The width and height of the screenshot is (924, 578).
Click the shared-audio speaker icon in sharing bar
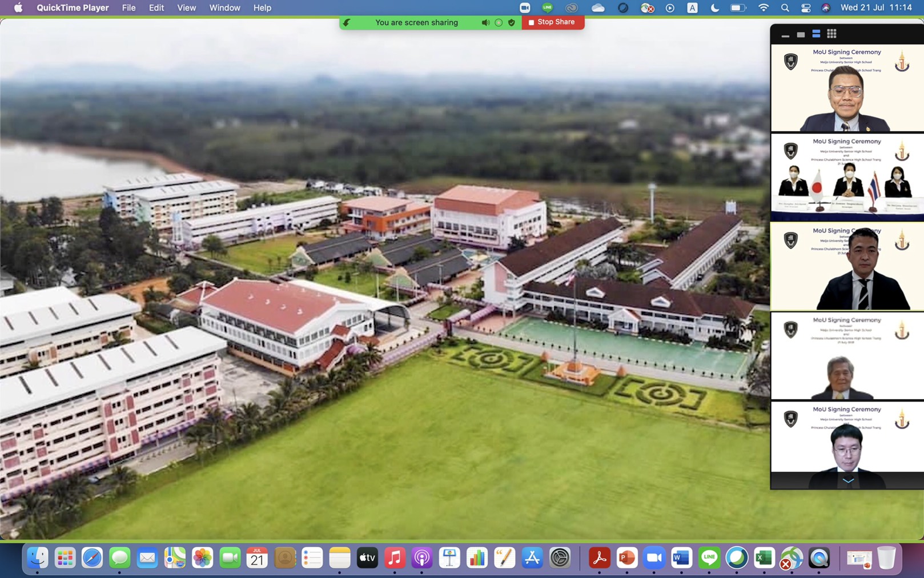[x=485, y=23]
